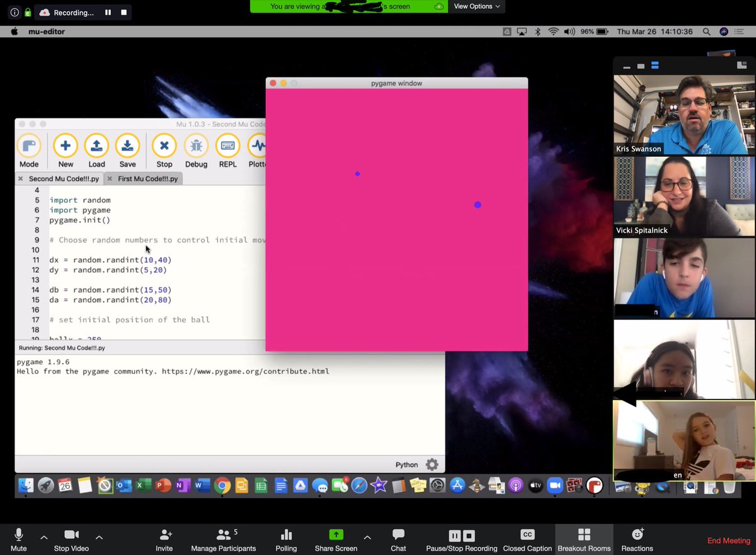Click the Bluetooth icon in menu bar

(538, 31)
